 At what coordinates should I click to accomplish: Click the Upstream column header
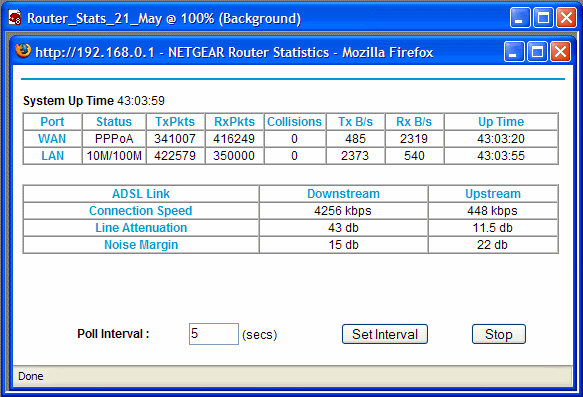point(493,194)
